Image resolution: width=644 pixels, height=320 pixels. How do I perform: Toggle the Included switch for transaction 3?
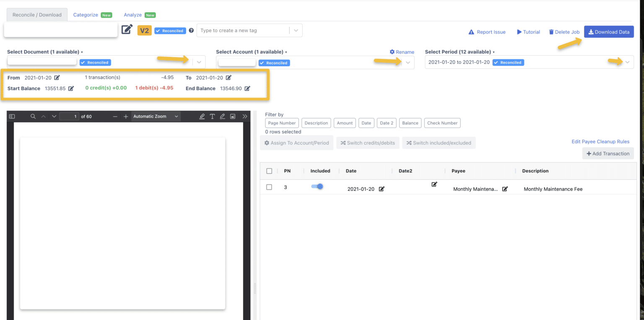(317, 186)
